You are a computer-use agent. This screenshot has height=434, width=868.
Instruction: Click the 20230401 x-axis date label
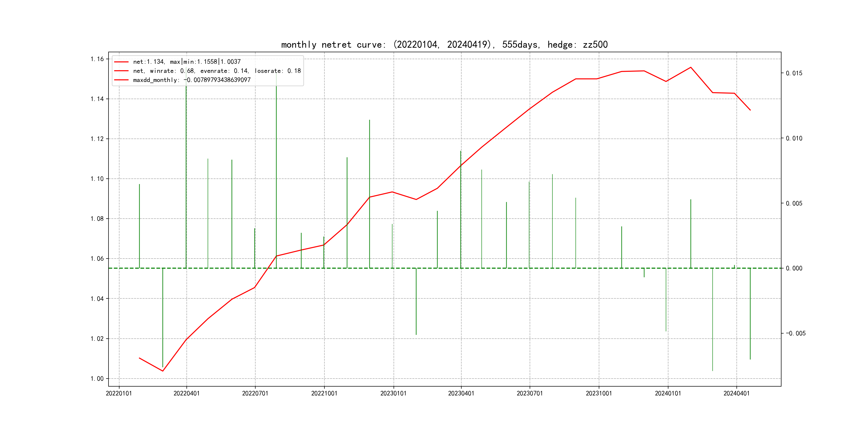pos(461,393)
